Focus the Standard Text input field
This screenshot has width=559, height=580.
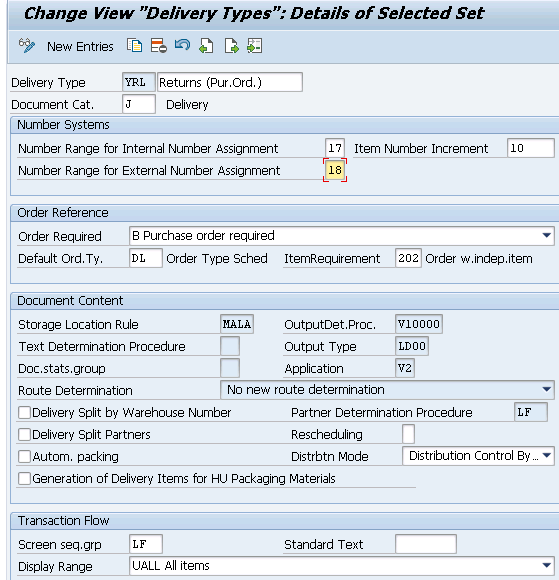(426, 544)
